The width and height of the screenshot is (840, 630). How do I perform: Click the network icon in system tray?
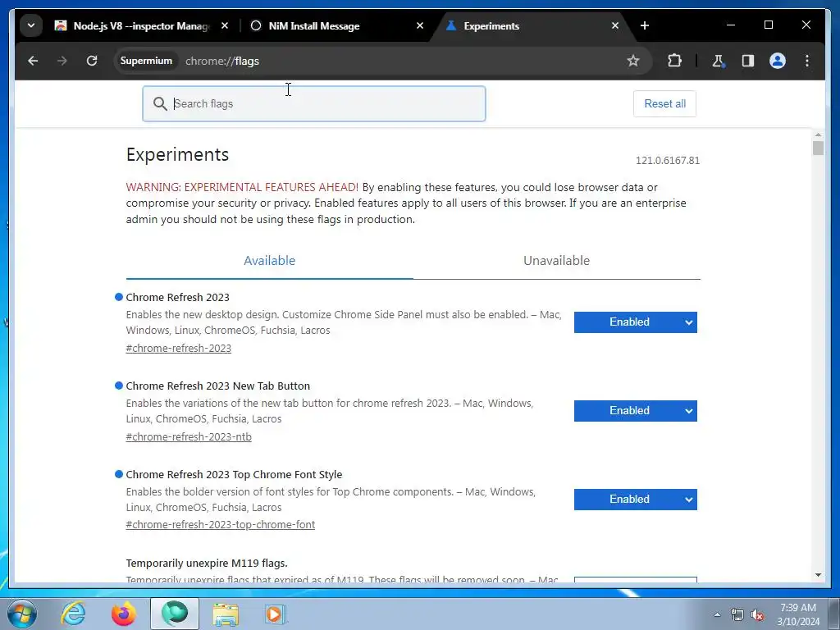click(x=737, y=615)
